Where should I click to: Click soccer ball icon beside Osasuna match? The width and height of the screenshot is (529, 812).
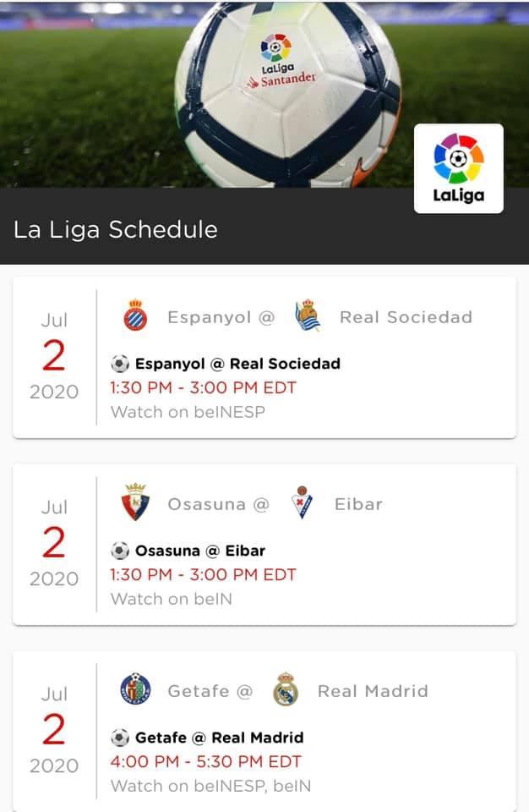[120, 551]
